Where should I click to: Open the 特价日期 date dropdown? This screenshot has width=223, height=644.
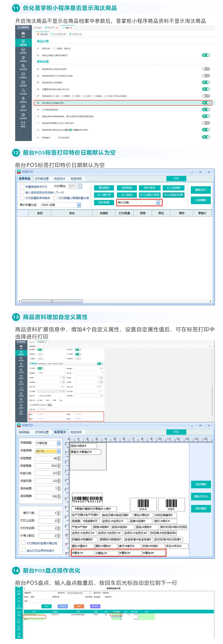pos(158,202)
